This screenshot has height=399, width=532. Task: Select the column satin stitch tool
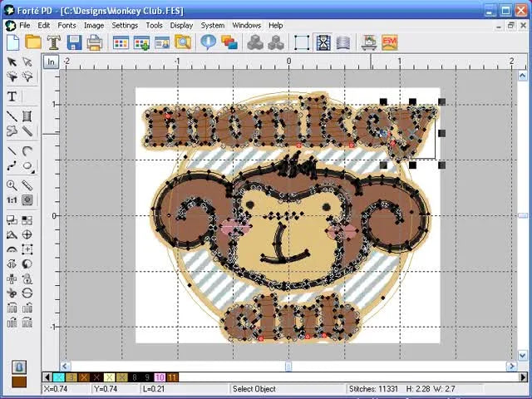(x=27, y=116)
